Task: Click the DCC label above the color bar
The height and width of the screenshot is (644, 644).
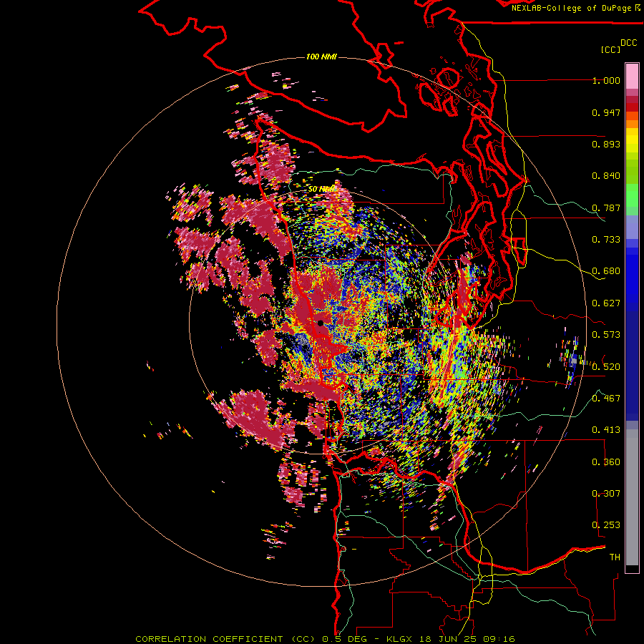Action: click(x=628, y=43)
